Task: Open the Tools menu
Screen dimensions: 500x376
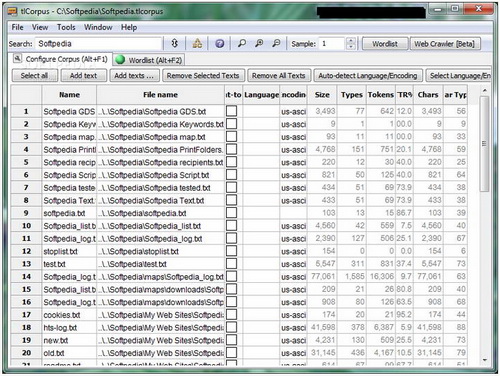Action: tap(66, 27)
